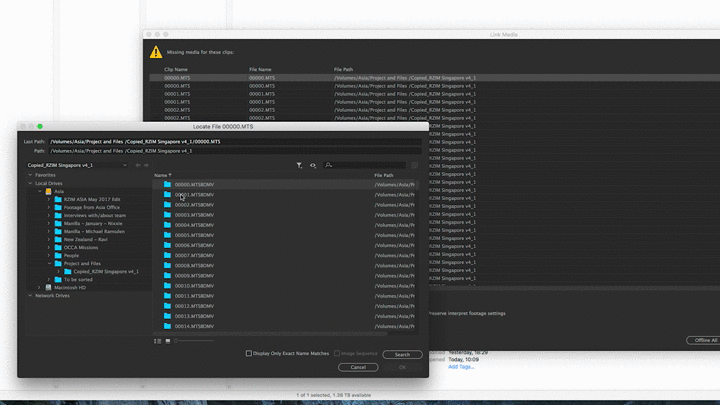Click File Path column header in Link Media
Screen dimensions: 720x405
[343, 69]
